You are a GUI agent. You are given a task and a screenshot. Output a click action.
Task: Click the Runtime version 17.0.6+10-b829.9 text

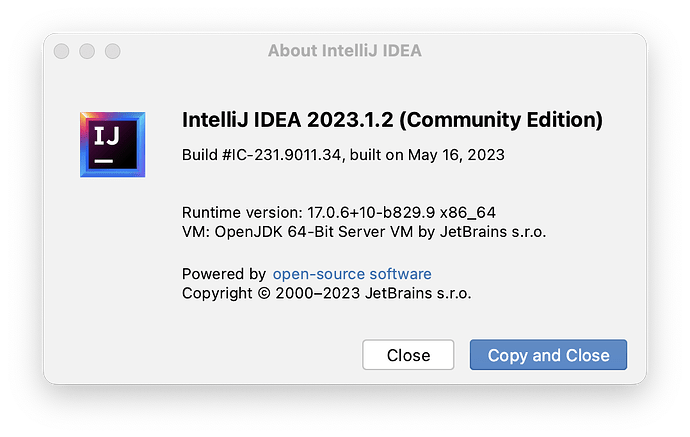[339, 213]
